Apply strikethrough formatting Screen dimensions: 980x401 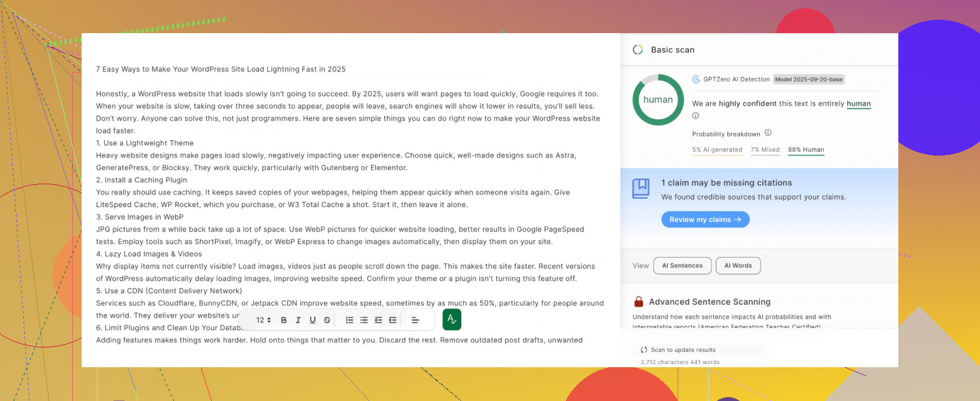(327, 320)
